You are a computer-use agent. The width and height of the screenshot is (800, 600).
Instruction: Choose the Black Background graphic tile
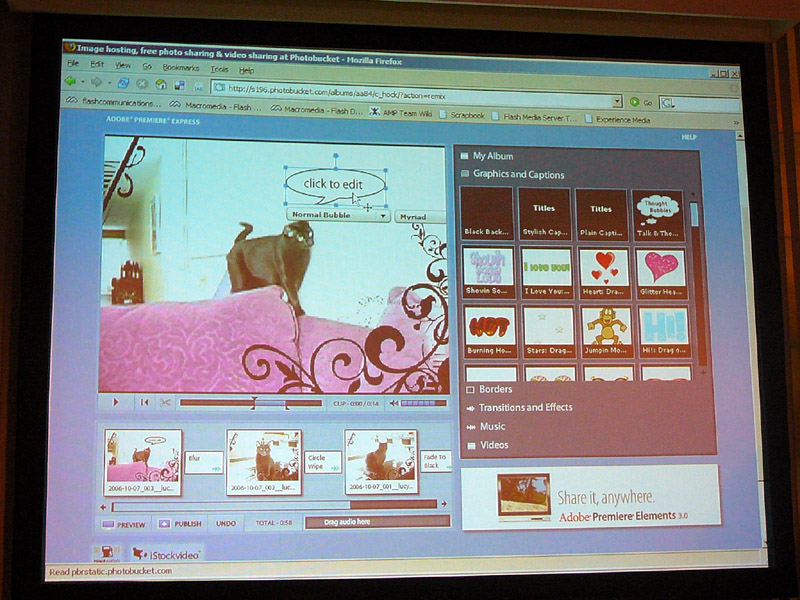coord(487,214)
